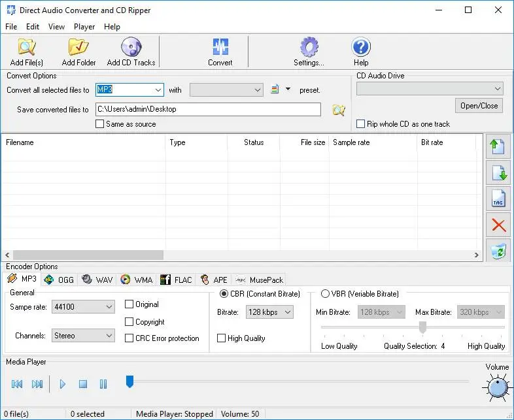This screenshot has width=514, height=420.
Task: Sort list by Bit rate column header
Action: (447, 142)
